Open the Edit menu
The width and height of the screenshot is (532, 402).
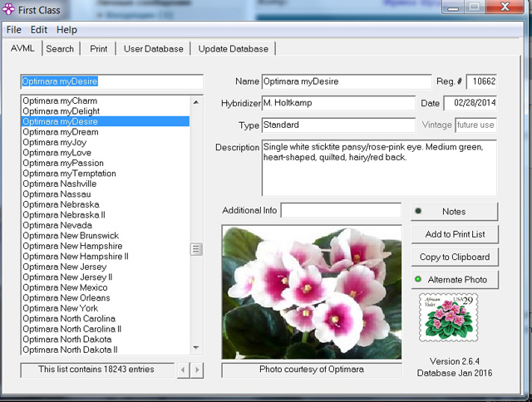click(x=39, y=30)
